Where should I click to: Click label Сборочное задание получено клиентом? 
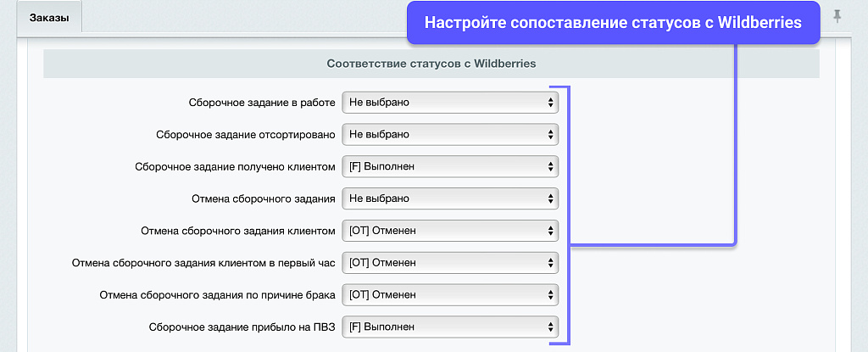pyautogui.click(x=235, y=166)
